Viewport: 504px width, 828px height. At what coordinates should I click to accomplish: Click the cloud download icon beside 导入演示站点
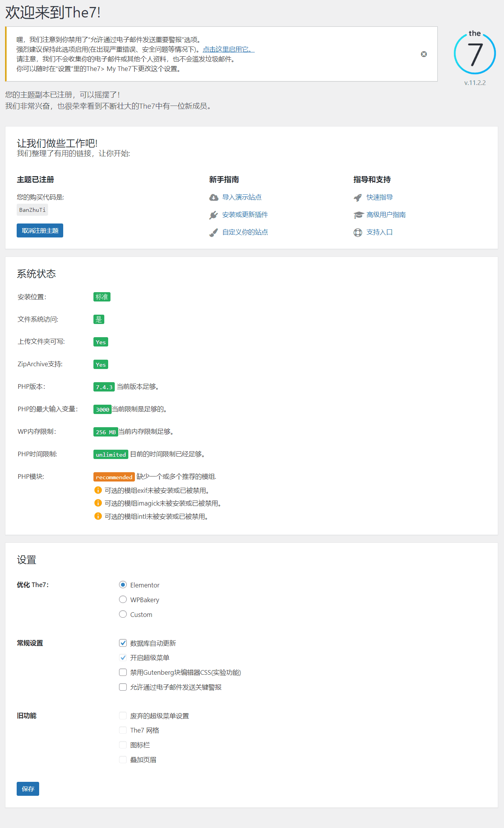214,197
